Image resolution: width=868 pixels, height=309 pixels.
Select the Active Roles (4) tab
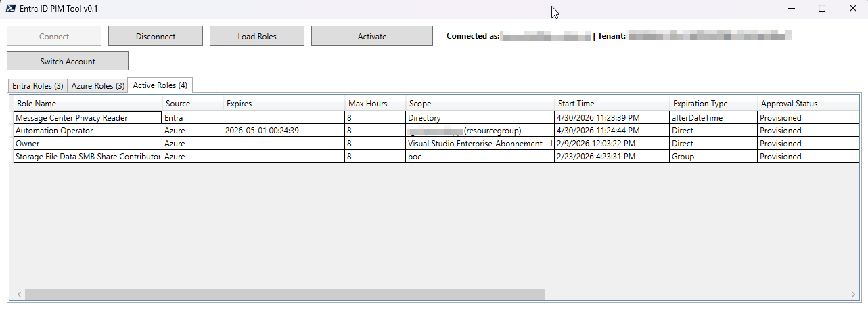point(160,85)
